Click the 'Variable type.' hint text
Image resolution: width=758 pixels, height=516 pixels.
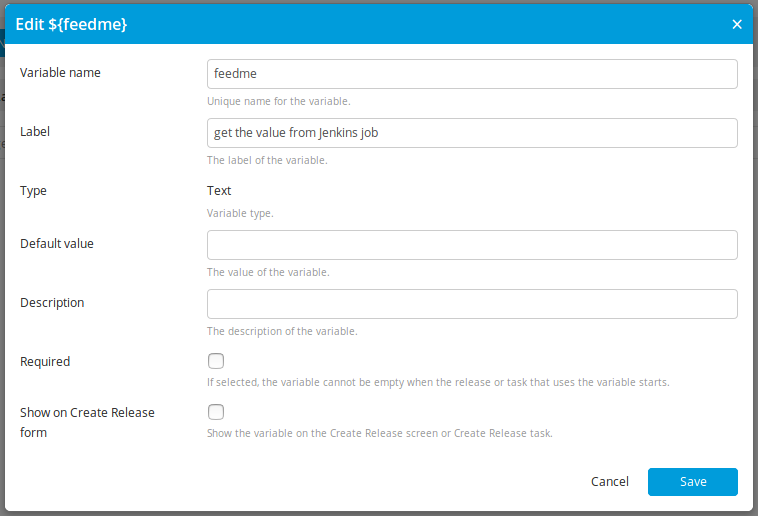[240, 213]
